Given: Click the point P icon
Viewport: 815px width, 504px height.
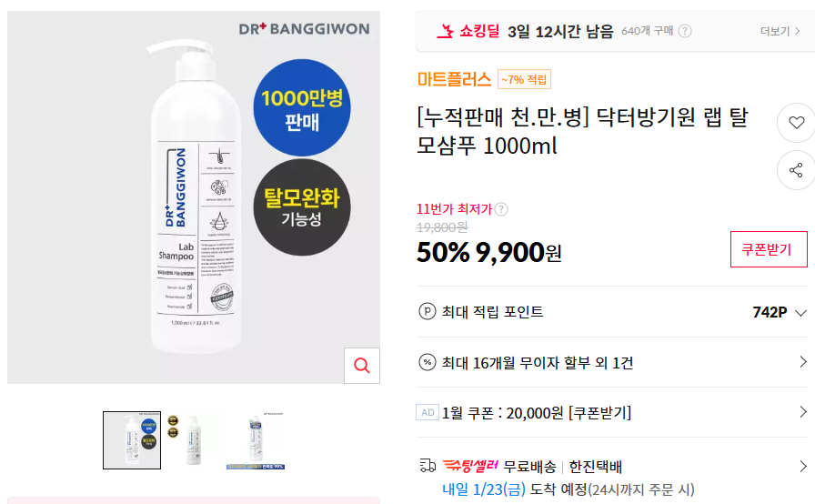Looking at the screenshot, I should pyautogui.click(x=428, y=312).
